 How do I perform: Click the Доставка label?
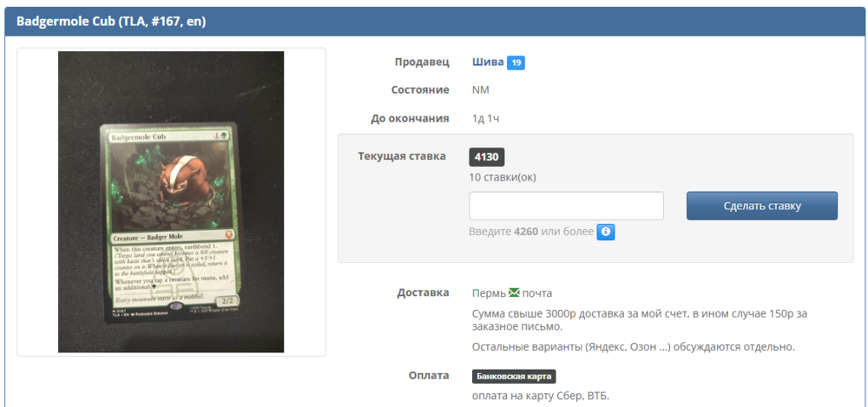tap(423, 292)
